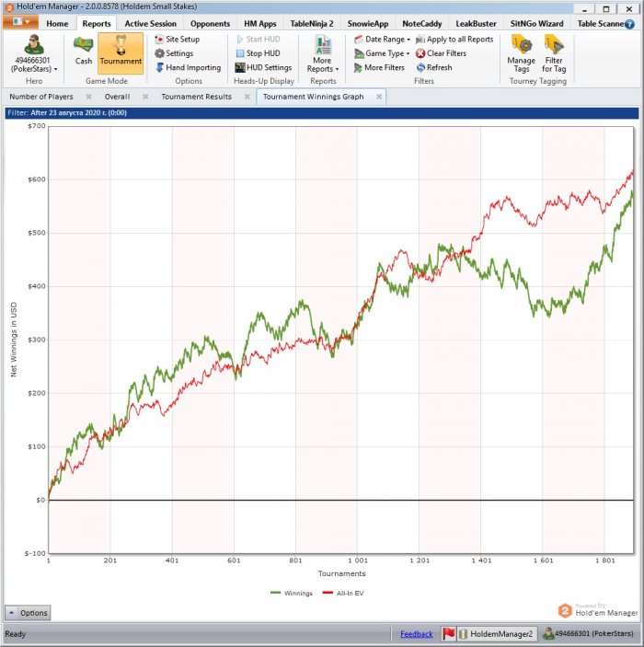Viewport: 644px width, 647px height.
Task: Expand the More Reports menu
Action: pos(323,53)
